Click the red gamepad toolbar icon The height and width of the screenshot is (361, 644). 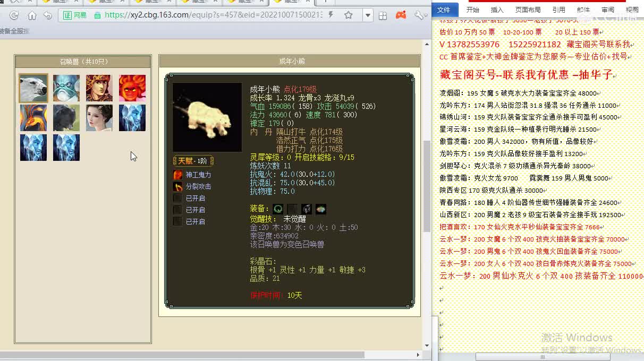pyautogui.click(x=401, y=15)
